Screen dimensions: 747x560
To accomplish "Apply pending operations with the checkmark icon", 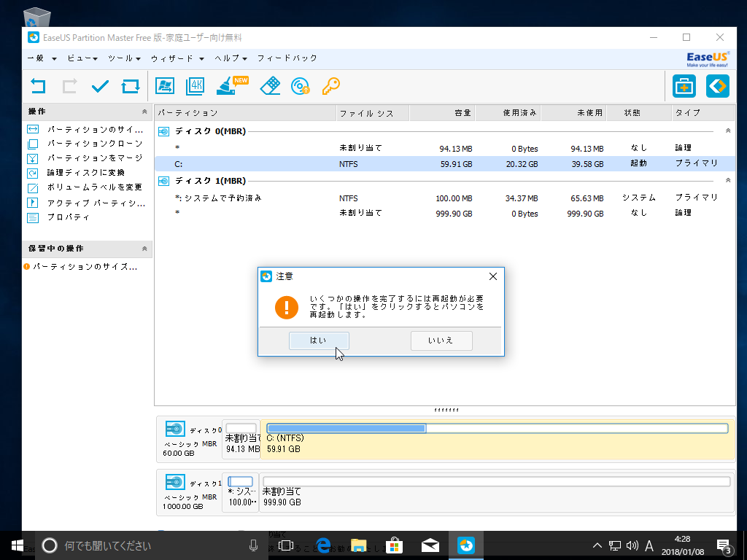I will [x=100, y=86].
